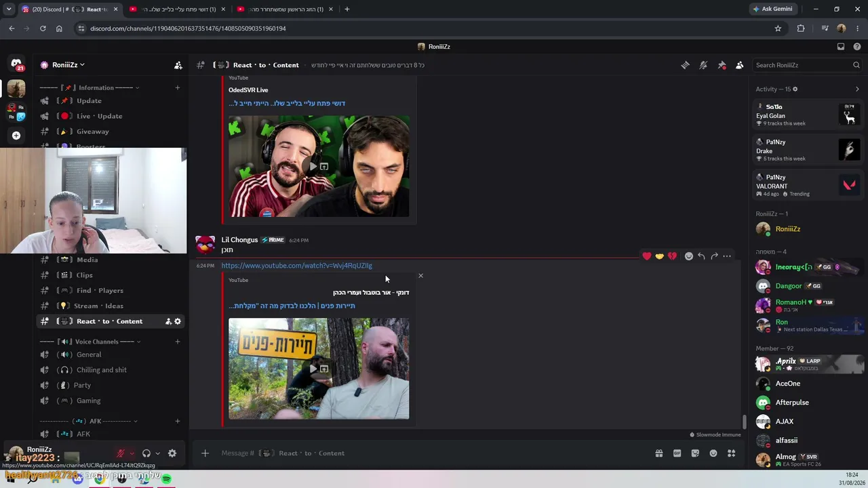Toggle the member list visibility
The width and height of the screenshot is (868, 488).
(739, 65)
